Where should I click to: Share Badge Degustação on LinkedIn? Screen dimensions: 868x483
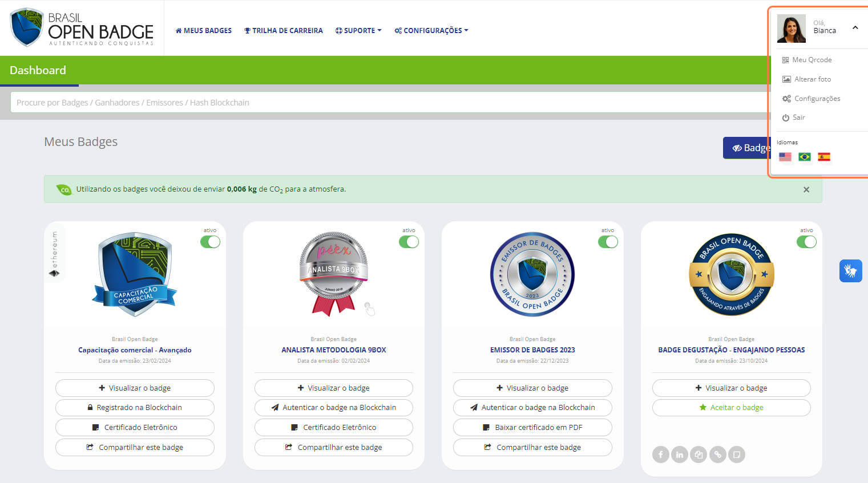[x=680, y=454]
